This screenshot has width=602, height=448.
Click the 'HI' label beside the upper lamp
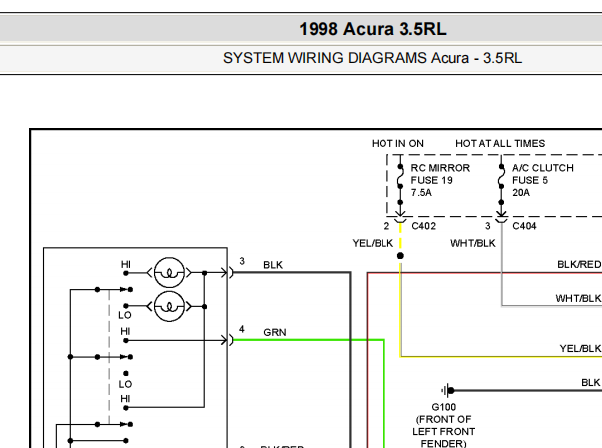pyautogui.click(x=126, y=265)
